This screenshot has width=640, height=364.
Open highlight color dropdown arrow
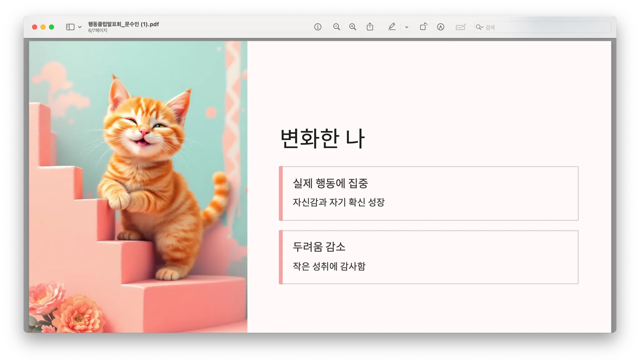coord(407,27)
